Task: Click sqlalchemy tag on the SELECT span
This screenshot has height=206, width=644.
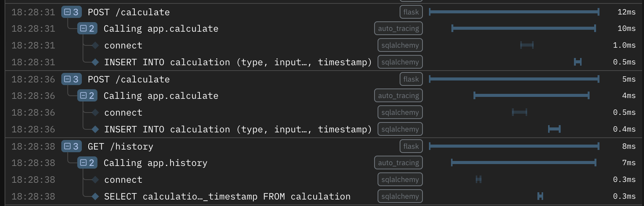Action: (400, 196)
